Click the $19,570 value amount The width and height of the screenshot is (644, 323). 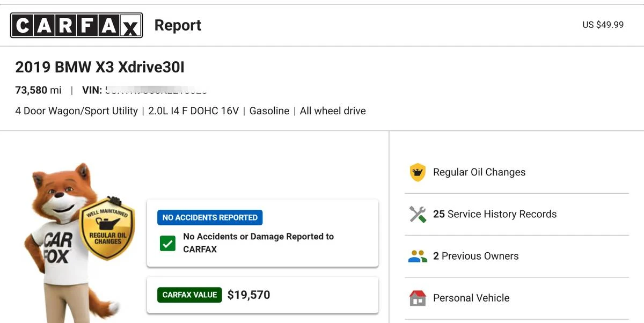tap(249, 295)
